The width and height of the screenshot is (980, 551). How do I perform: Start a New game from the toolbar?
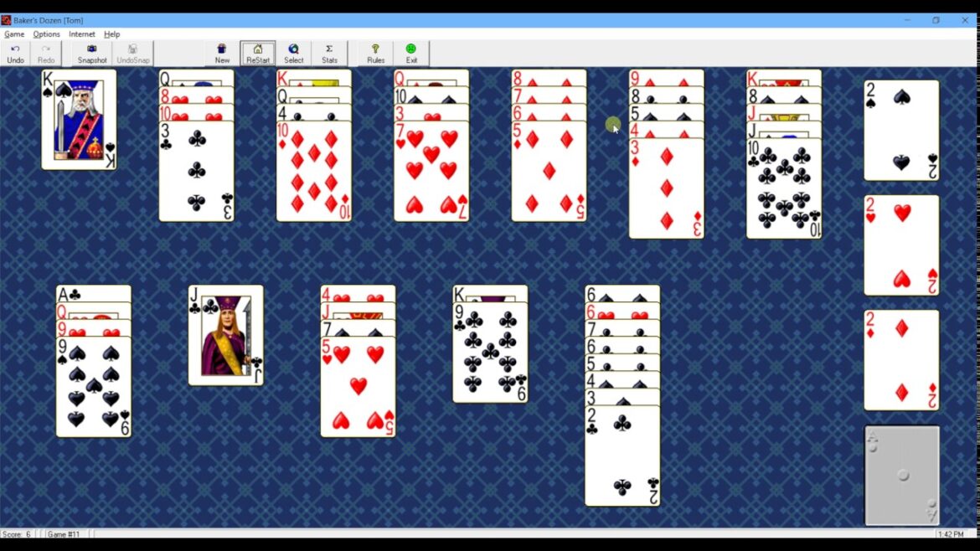point(221,52)
